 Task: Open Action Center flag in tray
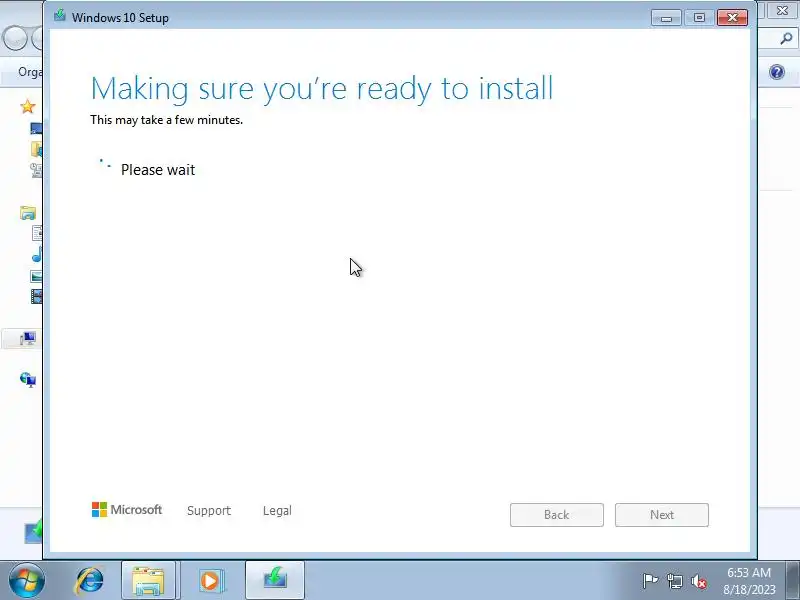[x=651, y=581]
